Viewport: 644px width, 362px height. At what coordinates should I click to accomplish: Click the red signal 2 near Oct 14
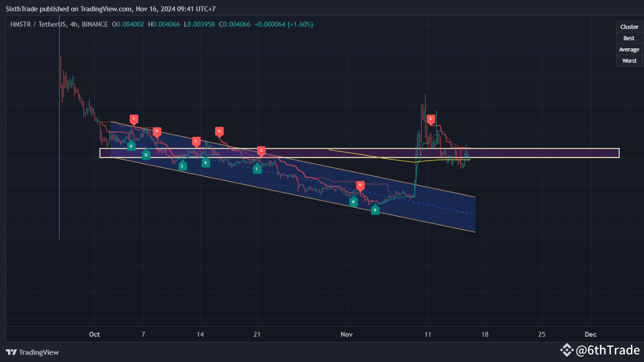[x=196, y=142]
